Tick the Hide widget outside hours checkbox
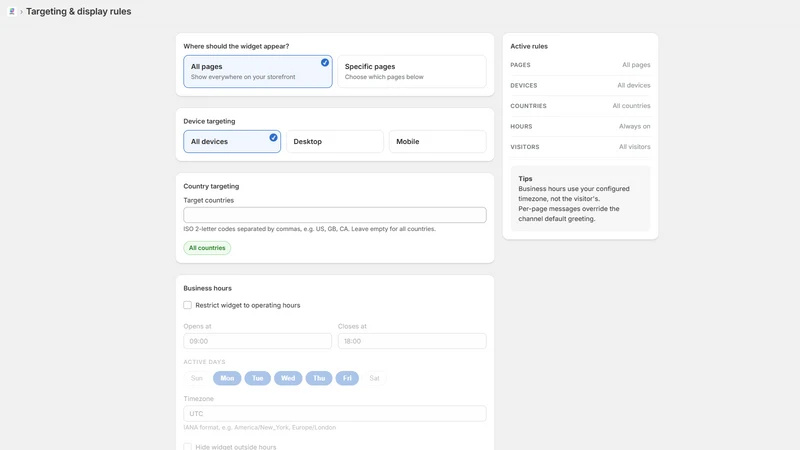The width and height of the screenshot is (800, 450). click(x=187, y=447)
